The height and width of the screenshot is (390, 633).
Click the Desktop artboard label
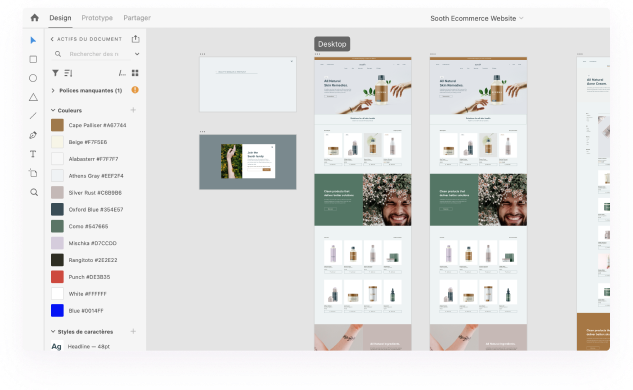tap(332, 44)
